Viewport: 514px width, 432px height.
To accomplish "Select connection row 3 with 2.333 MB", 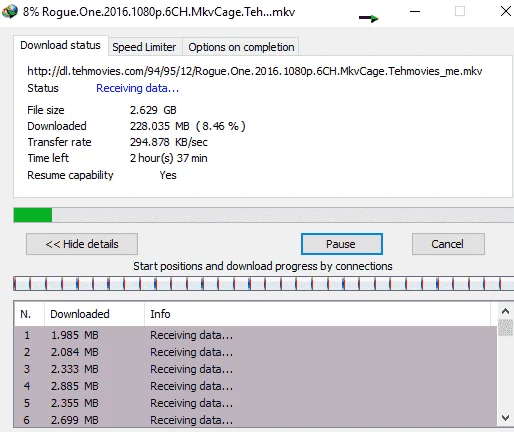I will pyautogui.click(x=255, y=369).
